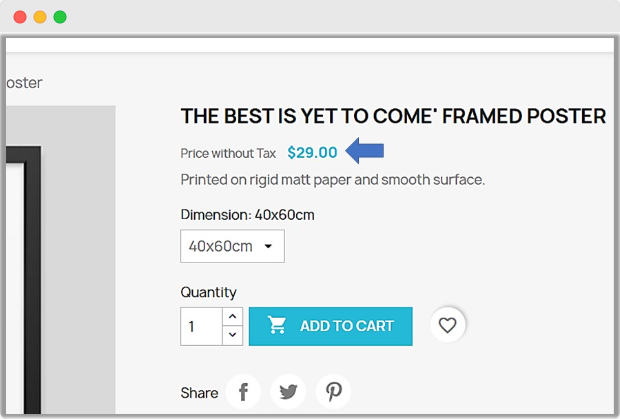The width and height of the screenshot is (620, 419).
Task: Minimize the window with the yellow button
Action: (x=40, y=17)
